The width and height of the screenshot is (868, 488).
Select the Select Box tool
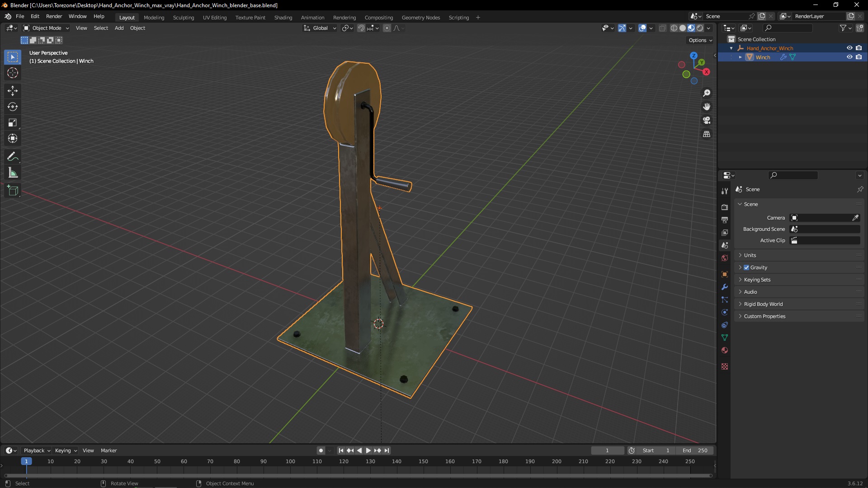(x=13, y=57)
